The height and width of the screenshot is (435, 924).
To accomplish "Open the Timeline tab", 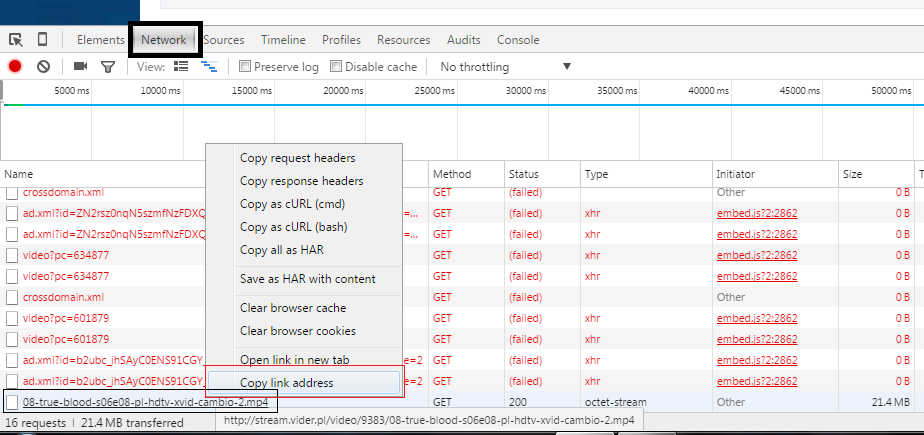I will coord(283,40).
